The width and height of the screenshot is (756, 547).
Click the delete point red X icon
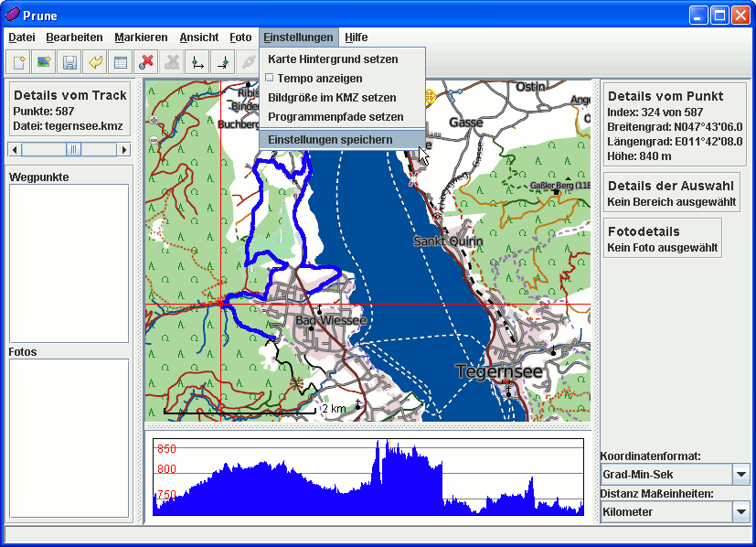click(x=145, y=62)
